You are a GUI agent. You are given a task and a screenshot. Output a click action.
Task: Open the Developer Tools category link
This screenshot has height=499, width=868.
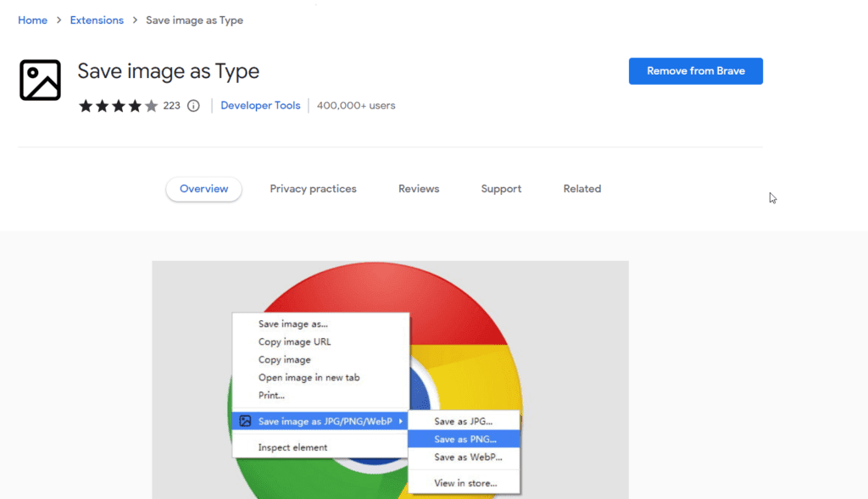click(260, 106)
